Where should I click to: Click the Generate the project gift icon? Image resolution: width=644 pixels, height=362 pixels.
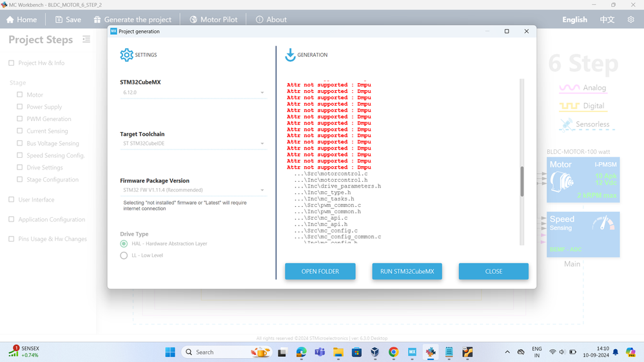point(97,20)
